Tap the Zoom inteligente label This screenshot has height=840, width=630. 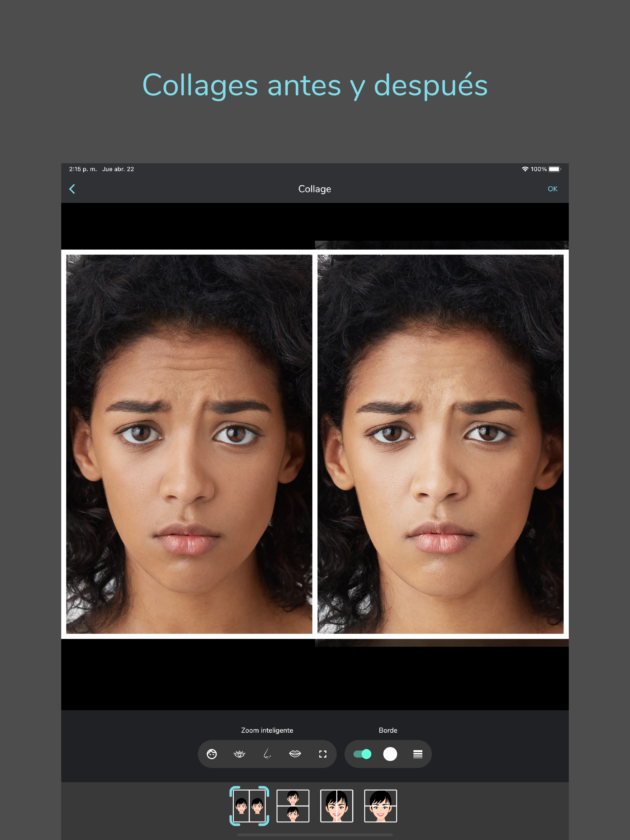coord(267,730)
